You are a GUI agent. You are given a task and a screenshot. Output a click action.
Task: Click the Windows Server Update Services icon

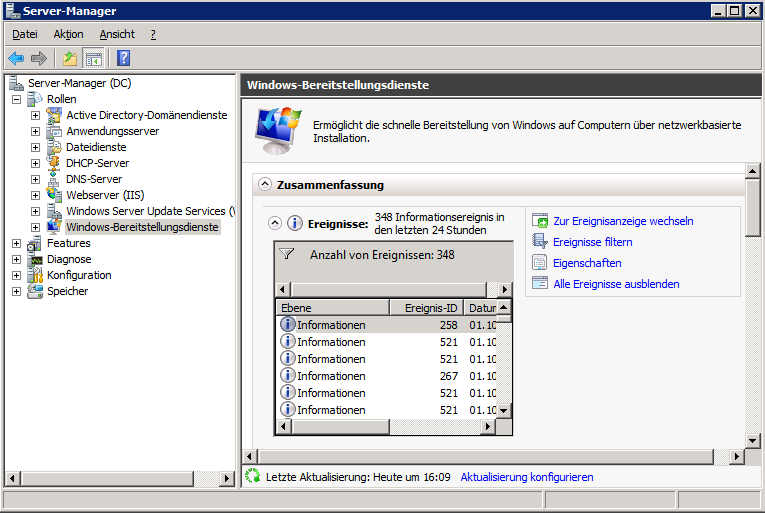pyautogui.click(x=54, y=211)
